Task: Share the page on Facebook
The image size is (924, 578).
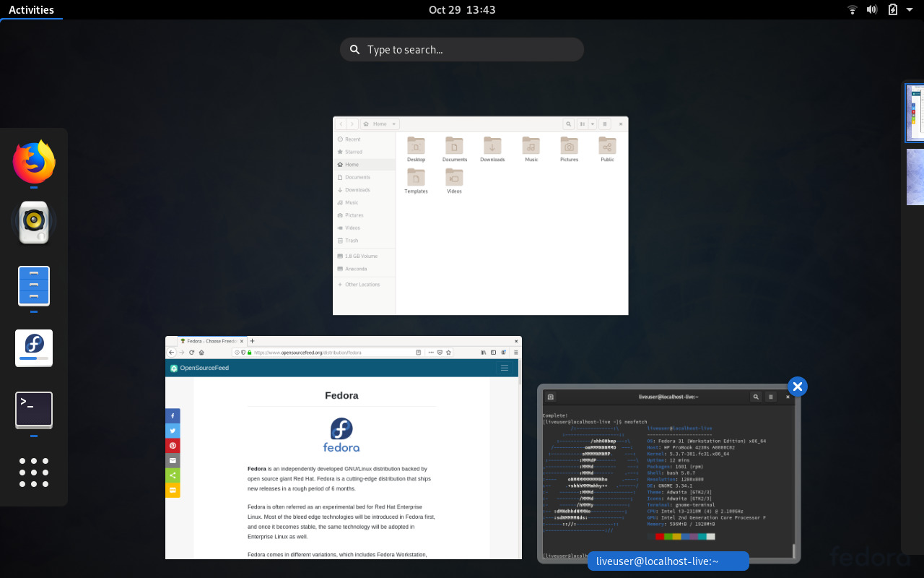Action: click(173, 416)
